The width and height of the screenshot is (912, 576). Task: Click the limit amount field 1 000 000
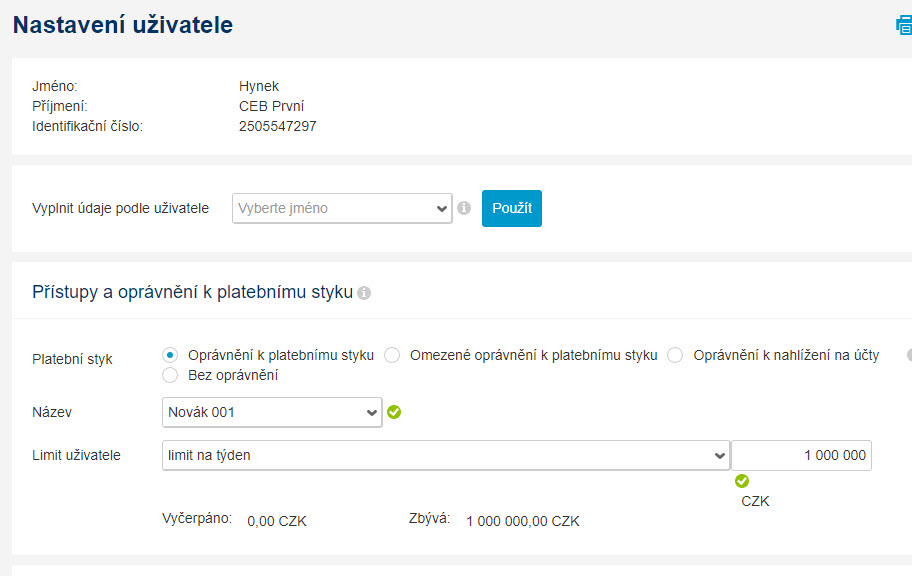(x=801, y=455)
